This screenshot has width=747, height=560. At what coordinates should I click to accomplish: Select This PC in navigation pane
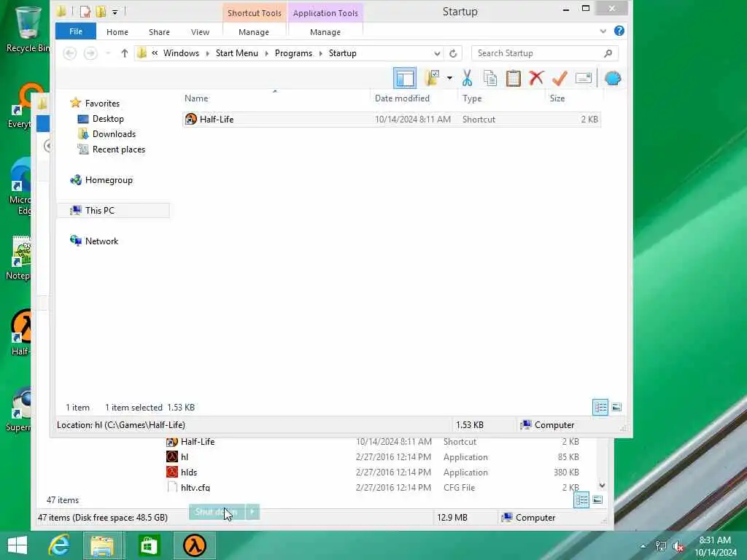[x=113, y=211]
